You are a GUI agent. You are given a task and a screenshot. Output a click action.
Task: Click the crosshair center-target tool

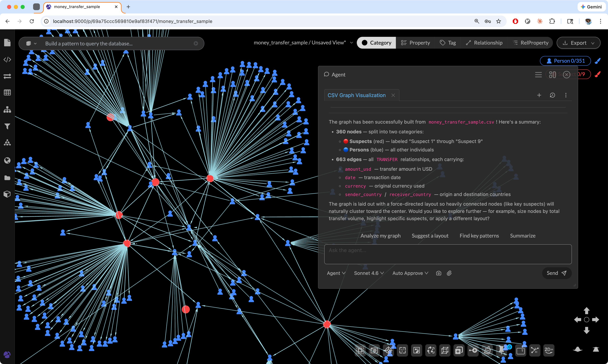click(x=388, y=350)
